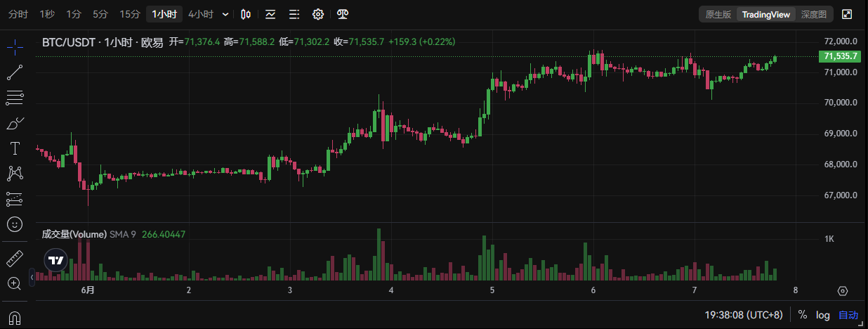
Task: Expand the collapsed side panel arrow
Action: point(32,278)
